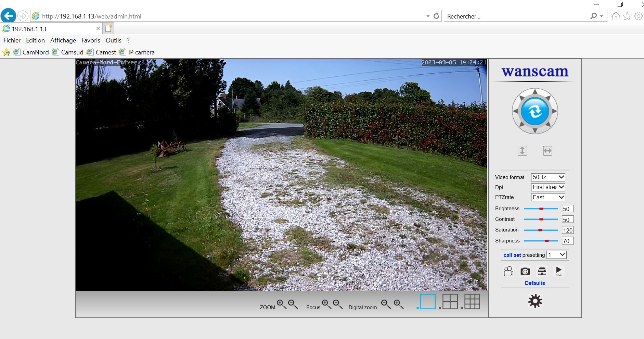Click the horizontal patrol icon
The width and height of the screenshot is (644, 339).
[548, 151]
